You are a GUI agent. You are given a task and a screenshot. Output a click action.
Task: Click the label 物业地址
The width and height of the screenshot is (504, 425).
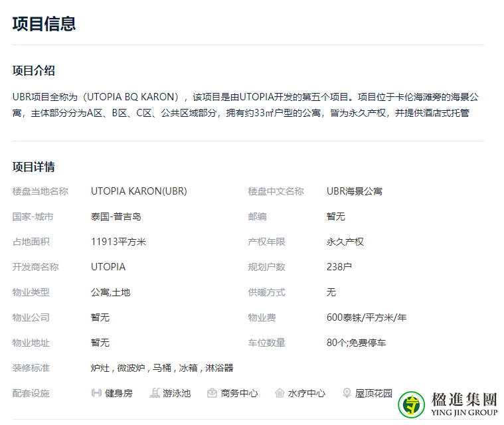pos(31,343)
